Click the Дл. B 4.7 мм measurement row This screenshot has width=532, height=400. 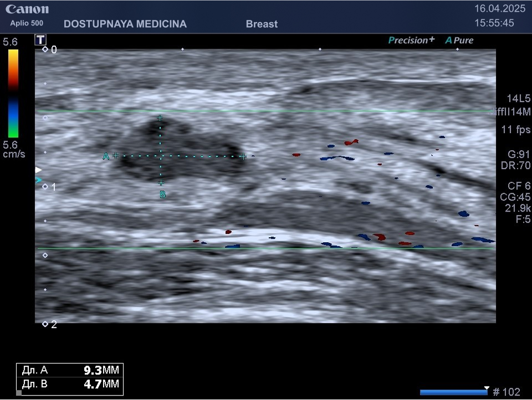pos(69,383)
